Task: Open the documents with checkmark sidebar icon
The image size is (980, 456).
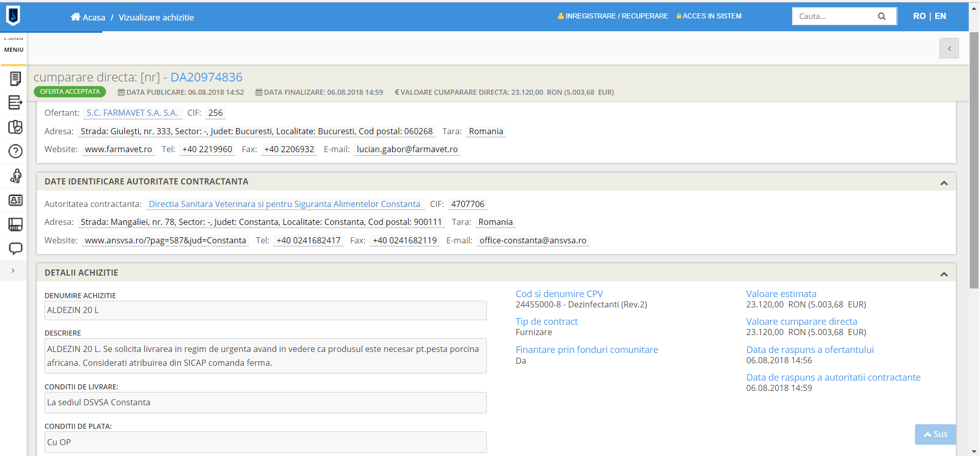Action: click(15, 127)
